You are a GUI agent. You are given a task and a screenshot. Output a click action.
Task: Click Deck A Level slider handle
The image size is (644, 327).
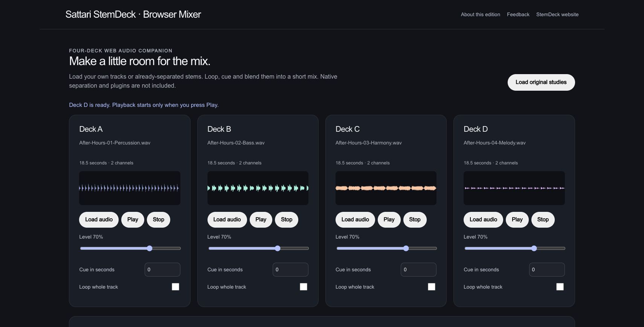(150, 248)
